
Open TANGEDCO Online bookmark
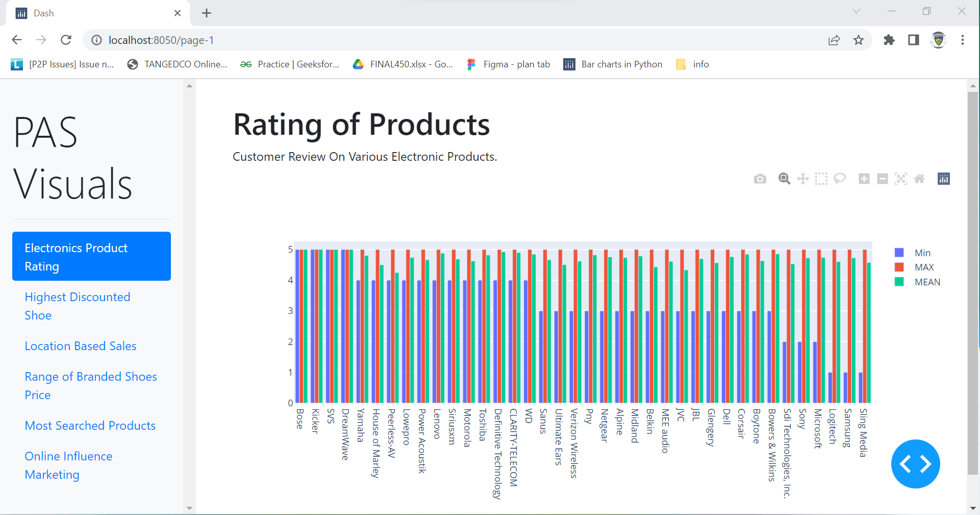pyautogui.click(x=178, y=64)
